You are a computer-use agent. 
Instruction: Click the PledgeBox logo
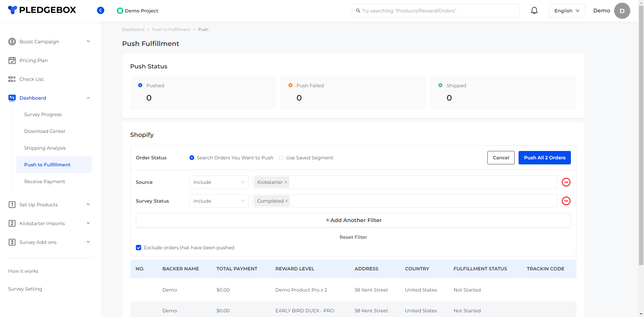[x=42, y=10]
